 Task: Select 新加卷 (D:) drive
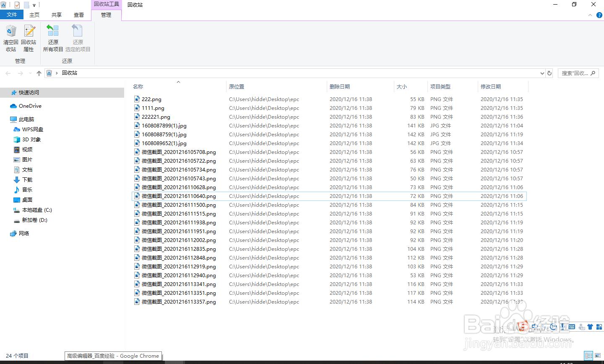pos(34,220)
